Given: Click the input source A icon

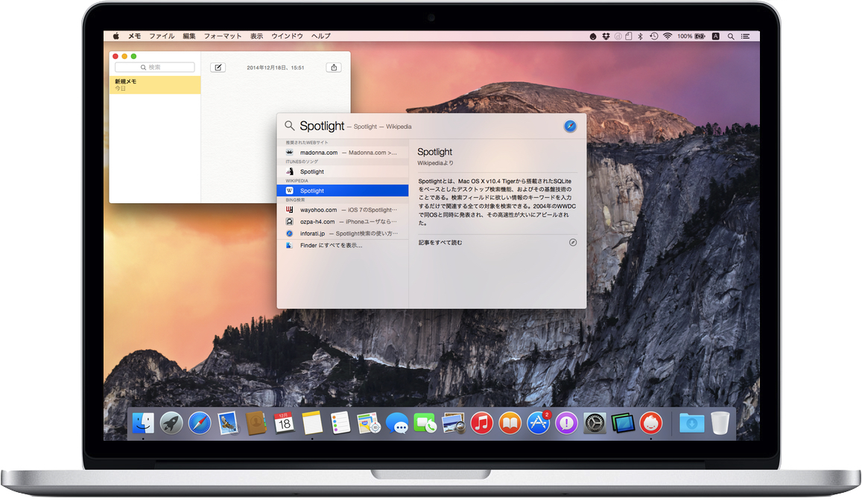Looking at the screenshot, I should [716, 36].
